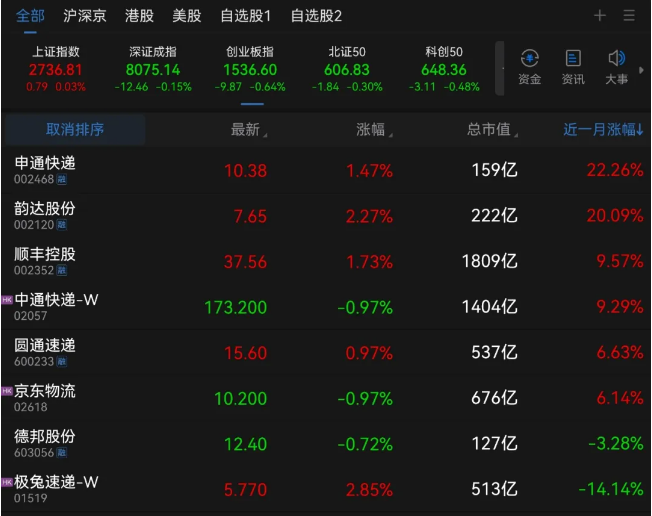Click 融 margin badge next to 002352
The image size is (652, 516).
(62, 271)
